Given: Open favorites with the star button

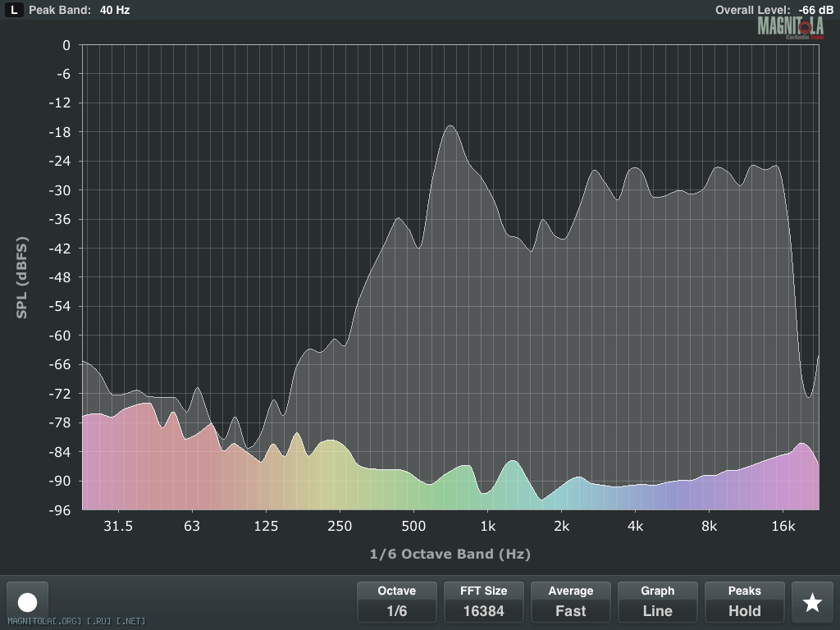Looking at the screenshot, I should [x=811, y=602].
